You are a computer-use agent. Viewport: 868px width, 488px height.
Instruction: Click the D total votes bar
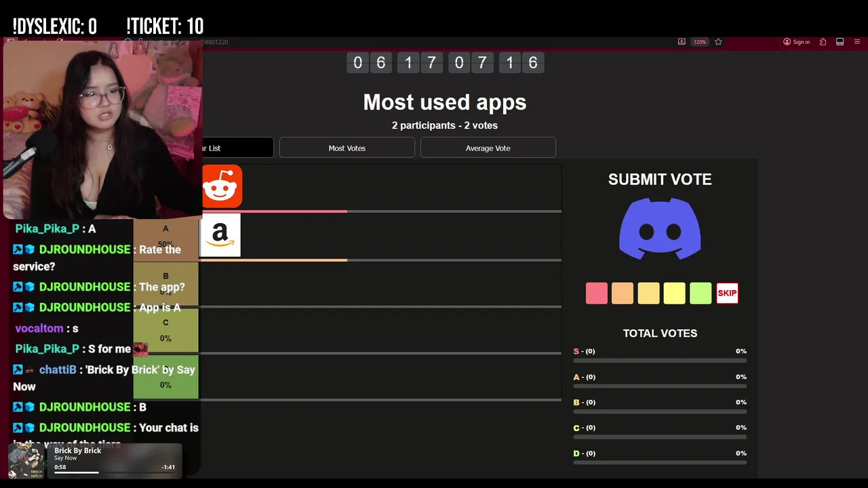pyautogui.click(x=660, y=463)
